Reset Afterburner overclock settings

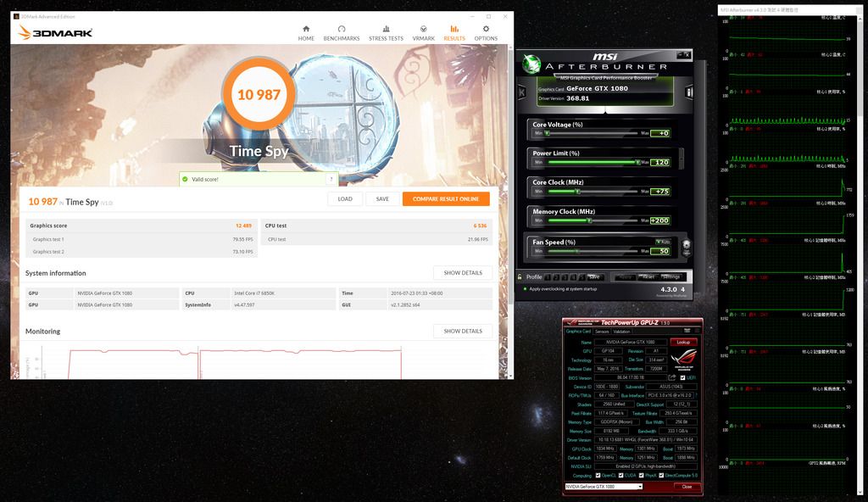(x=648, y=277)
